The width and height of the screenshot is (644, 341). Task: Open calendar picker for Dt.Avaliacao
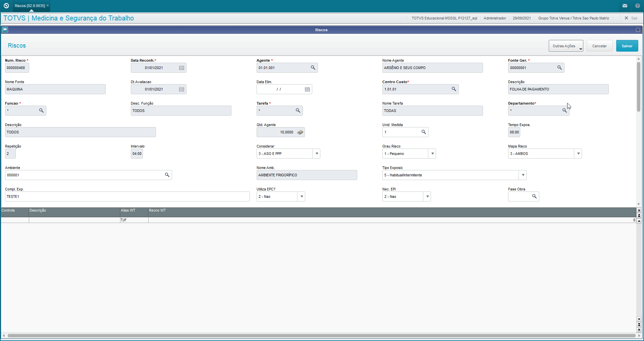tap(181, 90)
